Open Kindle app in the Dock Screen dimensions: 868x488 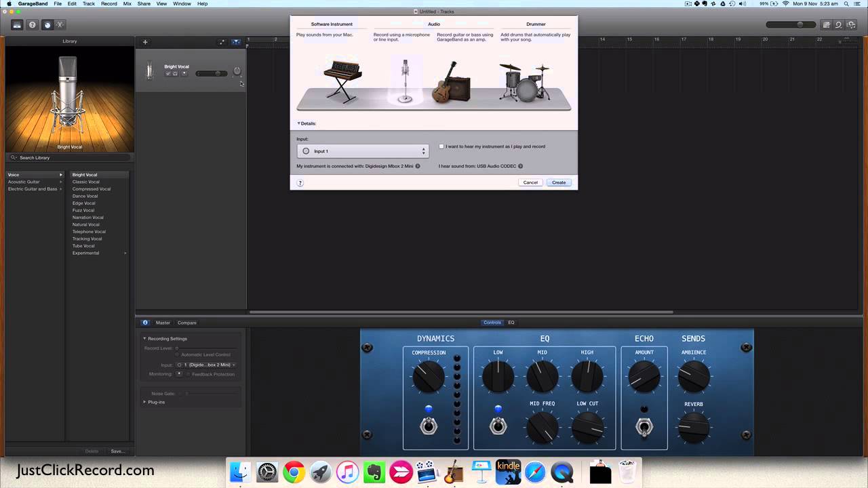[x=508, y=472]
